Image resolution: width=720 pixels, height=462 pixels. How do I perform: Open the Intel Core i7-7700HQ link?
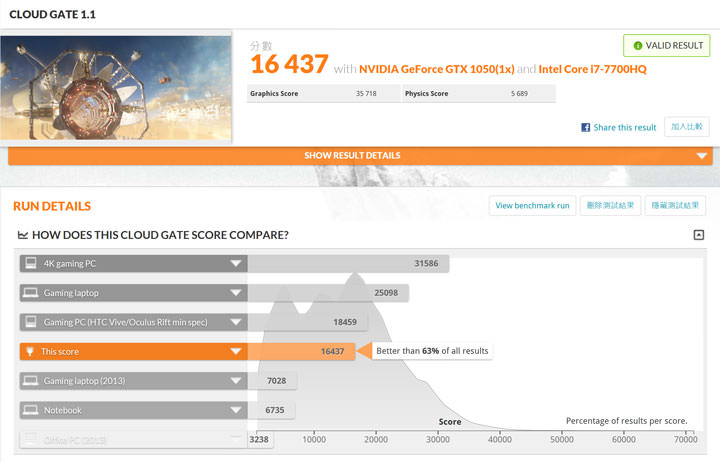pyautogui.click(x=593, y=69)
